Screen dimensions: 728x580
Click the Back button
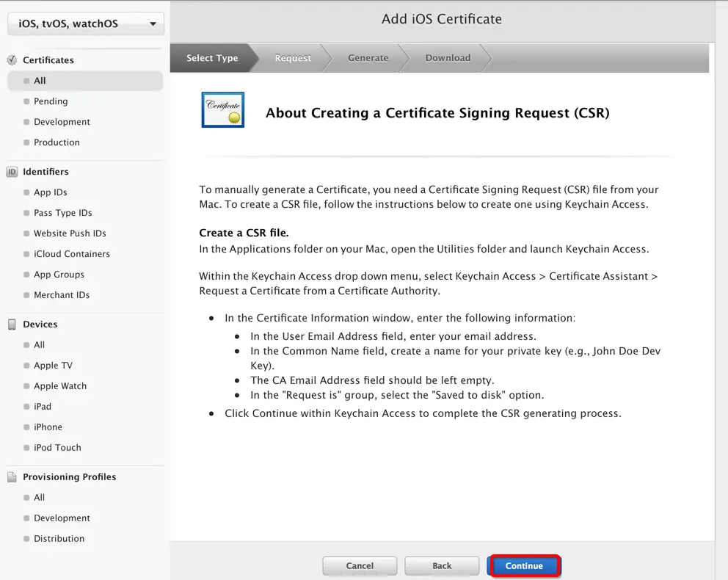click(442, 565)
